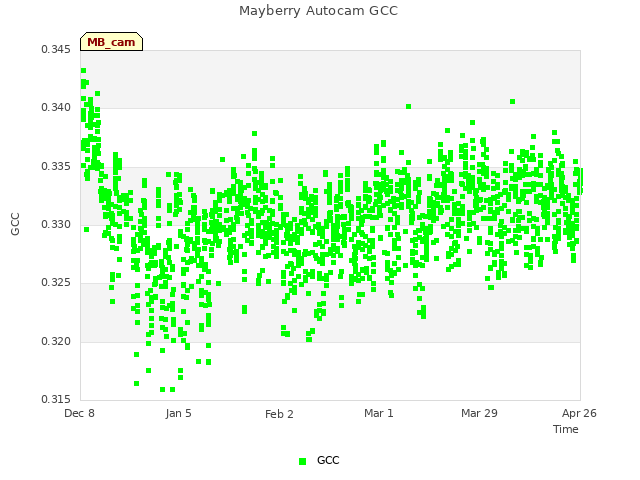
Task: Select the 0.345 y-axis tick label
Action: click(56, 49)
